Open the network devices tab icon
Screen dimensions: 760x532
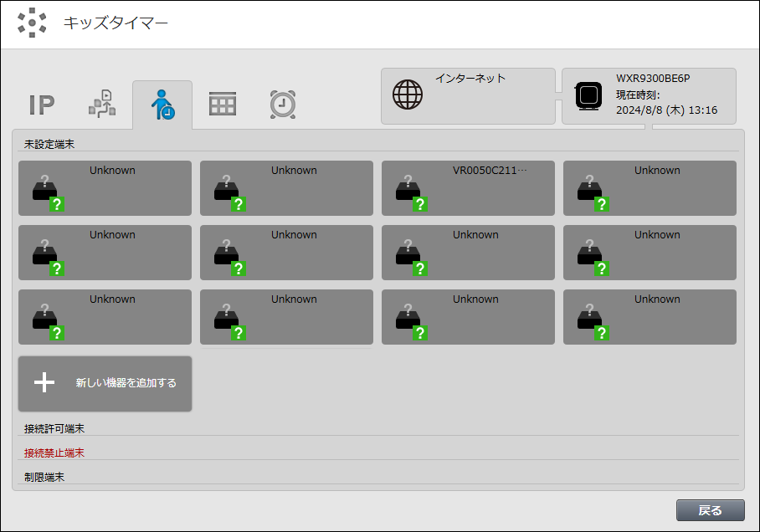tap(102, 105)
